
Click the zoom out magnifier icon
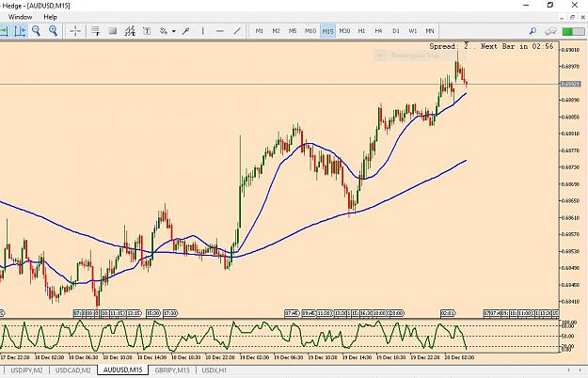[x=37, y=31]
